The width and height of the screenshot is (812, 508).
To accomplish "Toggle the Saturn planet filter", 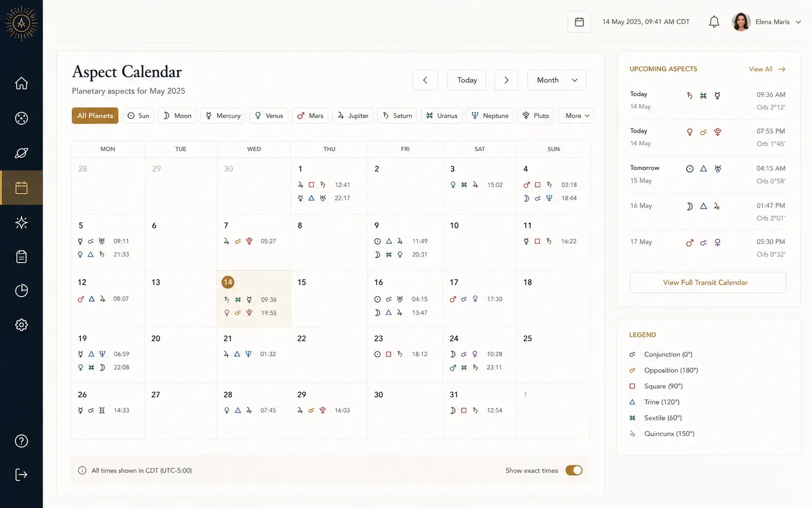I will pyautogui.click(x=397, y=116).
